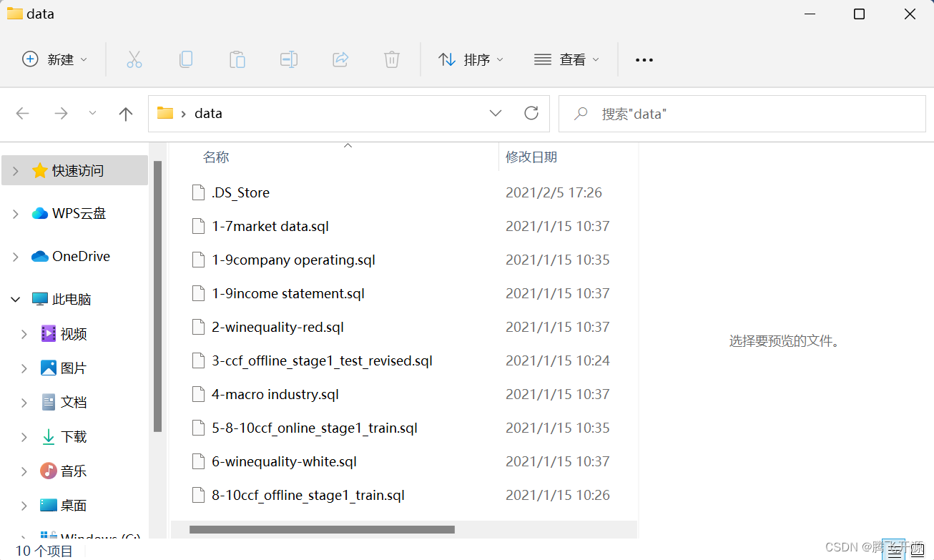Click the 音乐 music icon
The width and height of the screenshot is (934, 560).
49,471
